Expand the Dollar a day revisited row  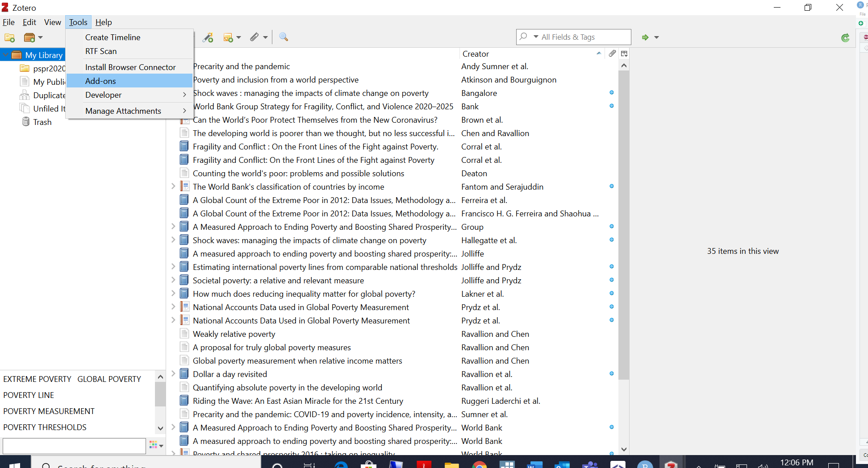click(173, 373)
